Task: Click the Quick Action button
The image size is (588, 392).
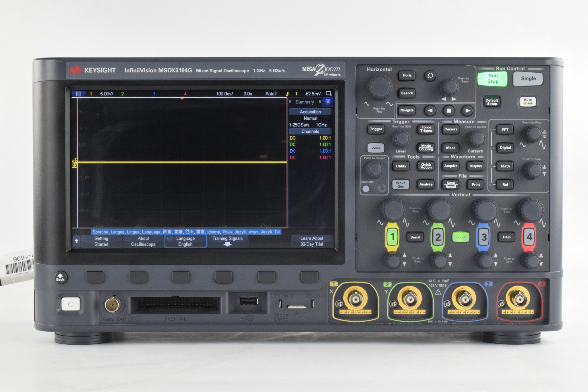Action: 426,166
